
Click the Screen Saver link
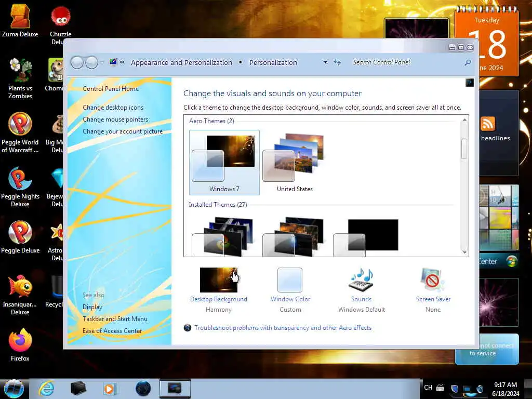433,299
